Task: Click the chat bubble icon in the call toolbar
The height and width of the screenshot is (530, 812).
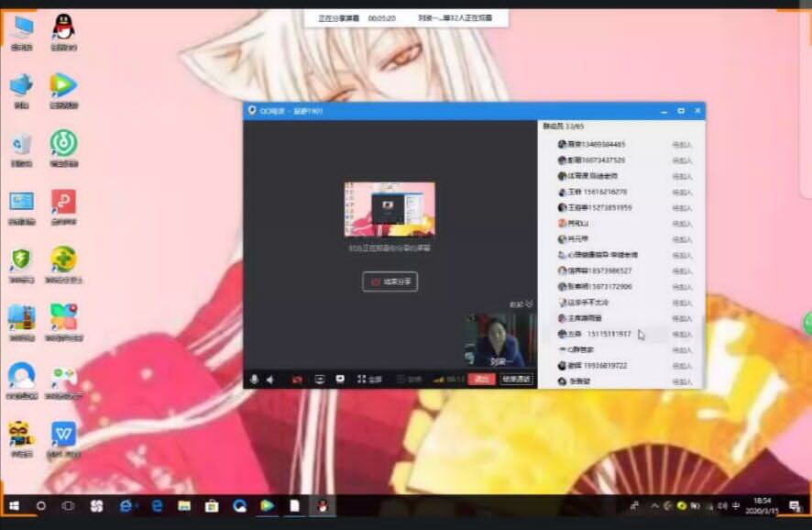Action: click(340, 380)
